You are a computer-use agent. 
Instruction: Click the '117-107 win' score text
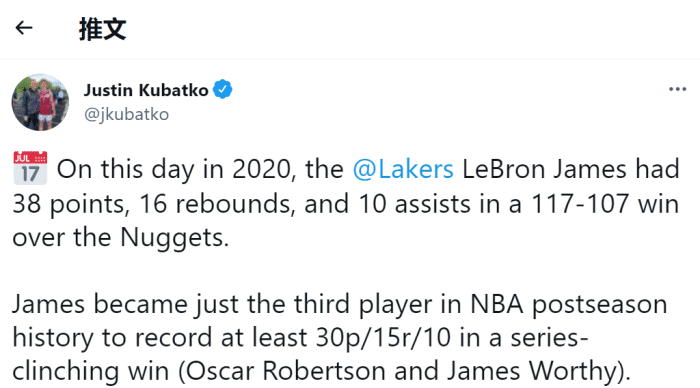[605, 204]
